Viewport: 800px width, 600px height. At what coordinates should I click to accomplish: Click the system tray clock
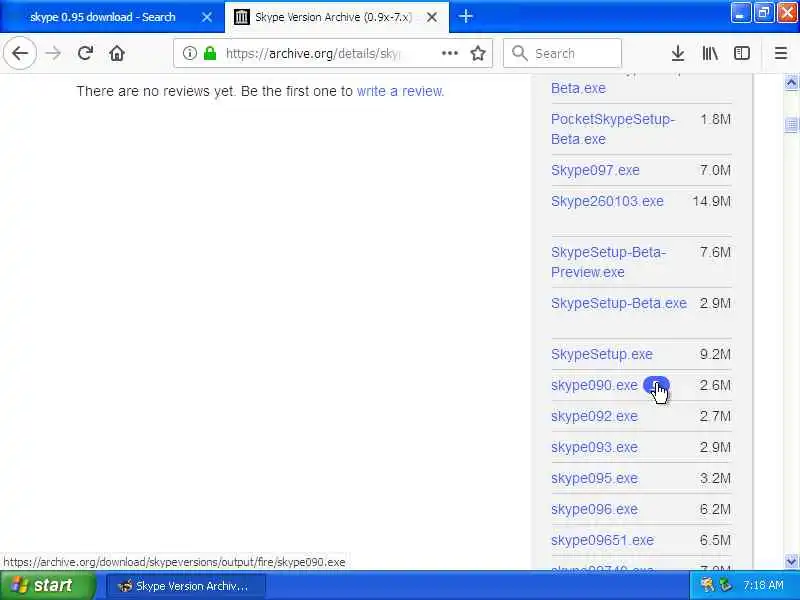(x=763, y=585)
